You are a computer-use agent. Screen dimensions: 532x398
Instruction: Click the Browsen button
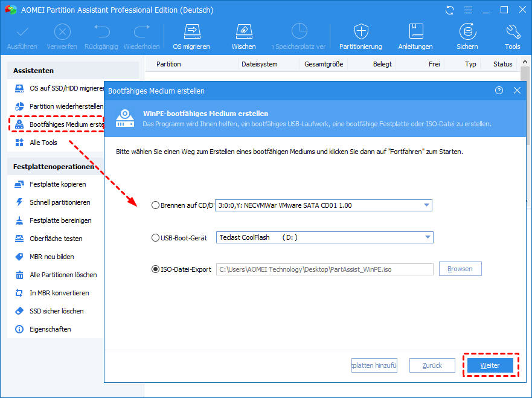[x=460, y=269]
